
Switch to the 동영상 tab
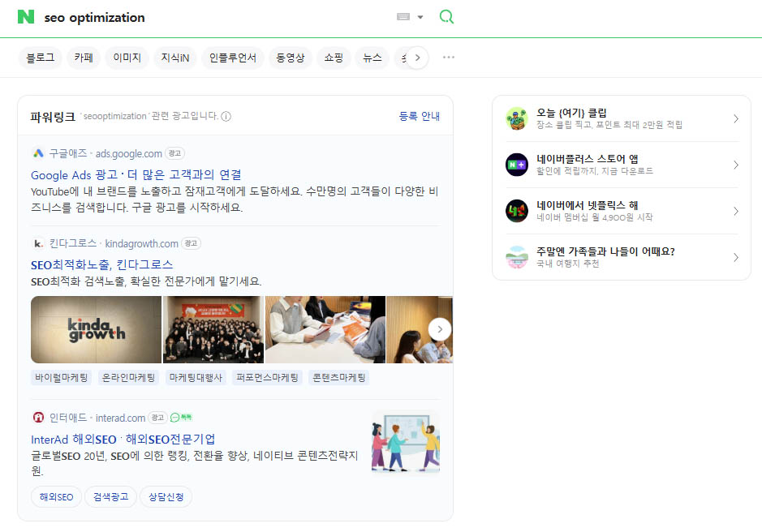coord(291,58)
